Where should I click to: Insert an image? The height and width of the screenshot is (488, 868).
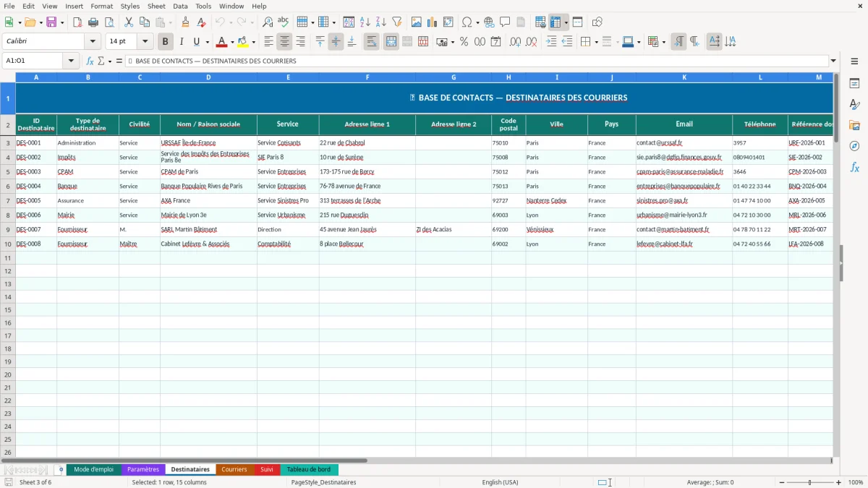(x=417, y=22)
